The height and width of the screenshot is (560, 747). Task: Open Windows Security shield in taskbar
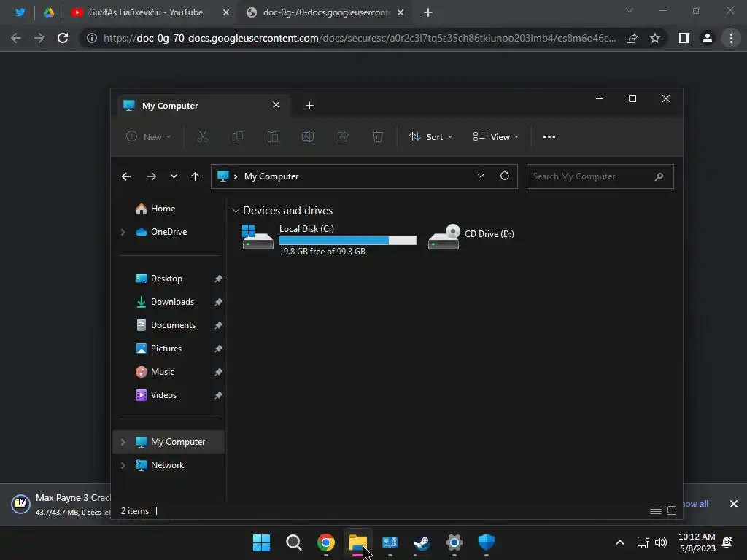point(486,542)
